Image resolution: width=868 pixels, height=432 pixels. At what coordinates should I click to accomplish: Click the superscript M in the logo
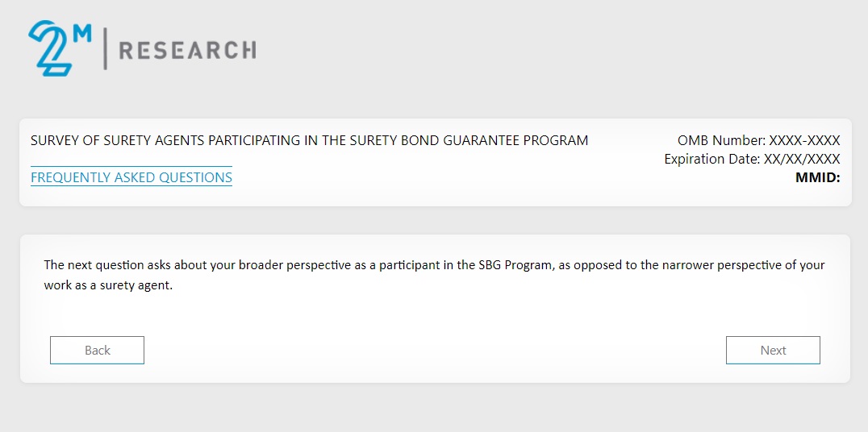tap(83, 33)
